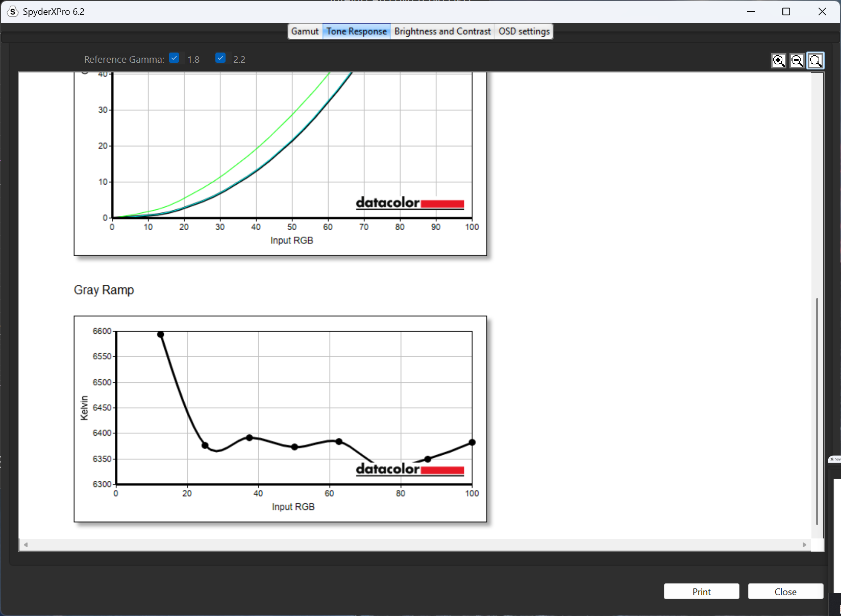Click the SpyderXPro app icon in title bar

click(x=13, y=11)
